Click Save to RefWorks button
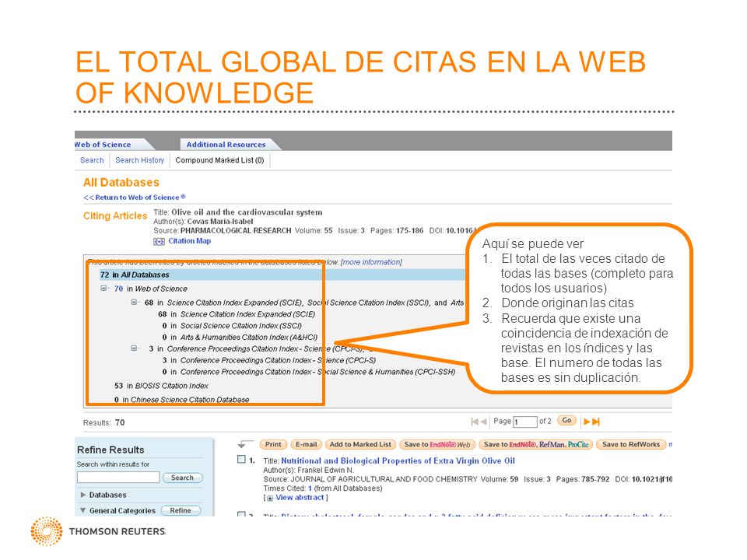This screenshot has width=747, height=560. click(631, 444)
